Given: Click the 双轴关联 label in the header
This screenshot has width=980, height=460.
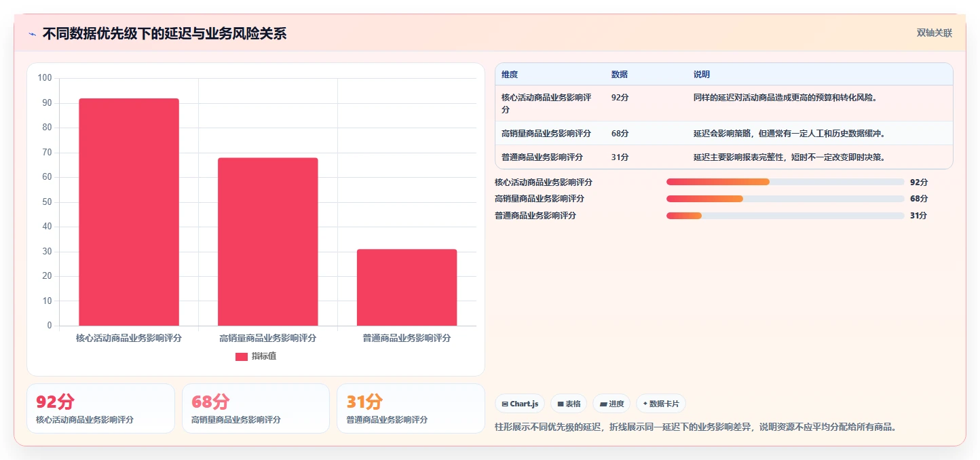Looking at the screenshot, I should [x=935, y=33].
